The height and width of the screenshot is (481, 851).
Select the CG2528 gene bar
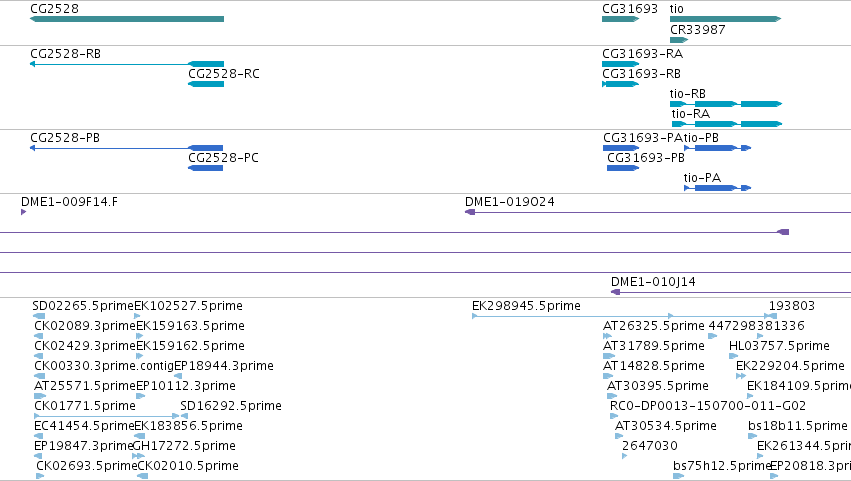[127, 19]
